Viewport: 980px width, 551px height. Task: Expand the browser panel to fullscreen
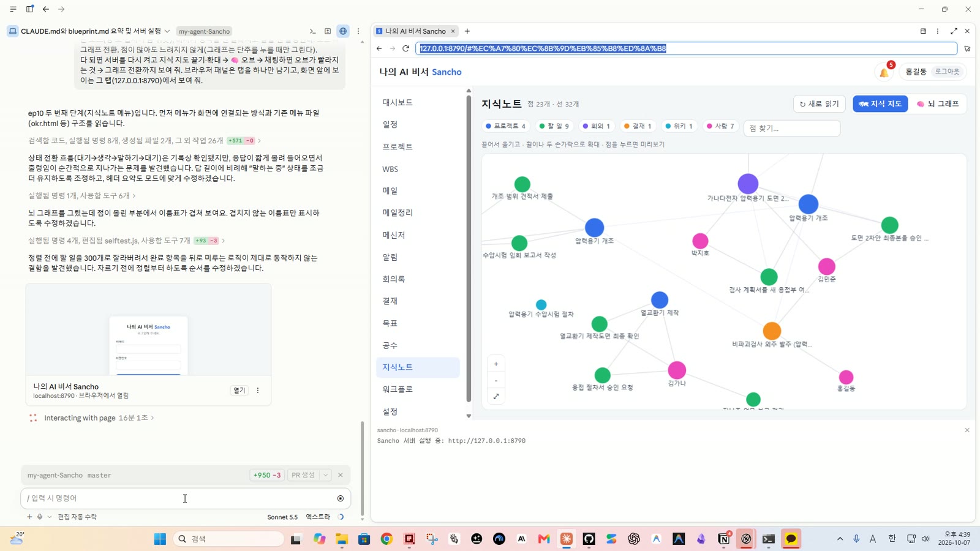[954, 31]
